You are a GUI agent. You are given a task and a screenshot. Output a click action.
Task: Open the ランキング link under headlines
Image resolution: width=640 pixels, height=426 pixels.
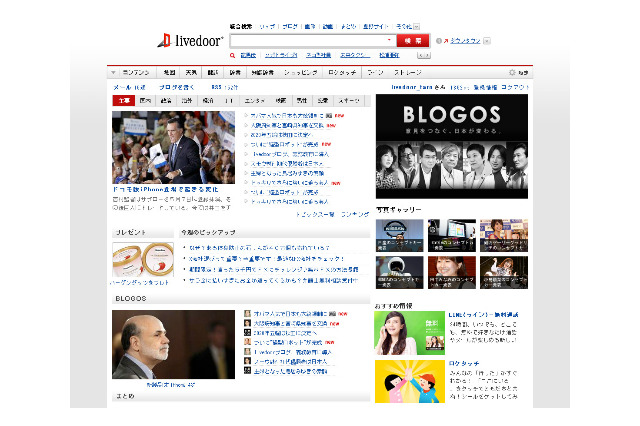coord(355,214)
